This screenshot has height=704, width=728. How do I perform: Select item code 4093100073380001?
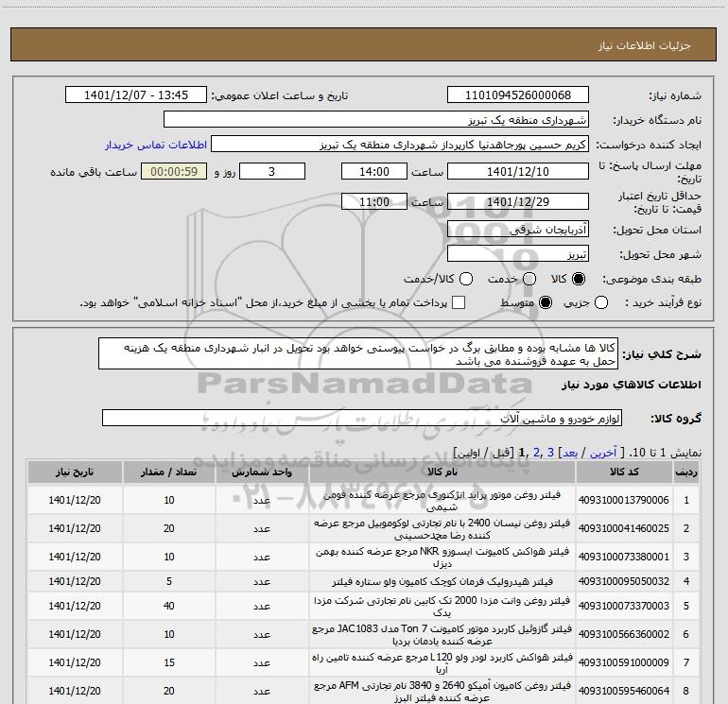coord(624,557)
